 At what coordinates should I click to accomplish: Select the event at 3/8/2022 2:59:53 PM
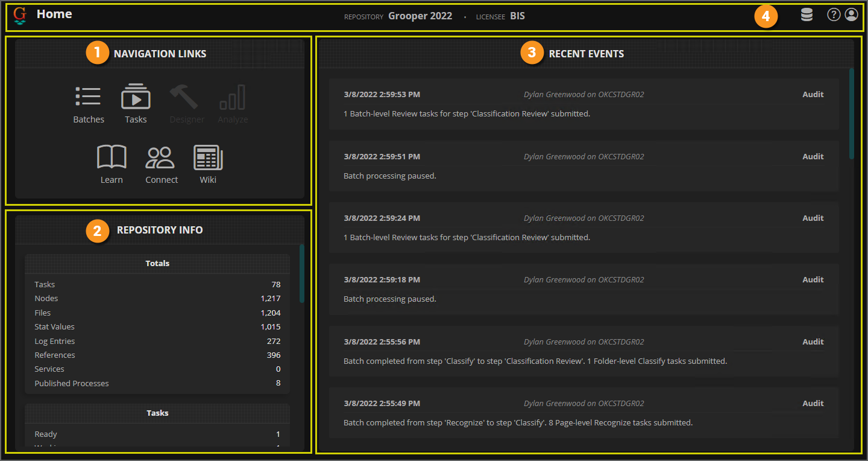pos(584,104)
